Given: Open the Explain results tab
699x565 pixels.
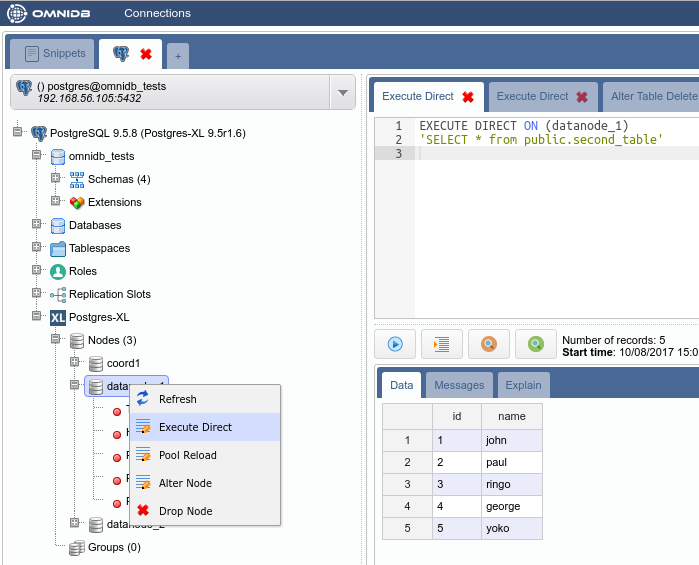Looking at the screenshot, I should (x=523, y=385).
